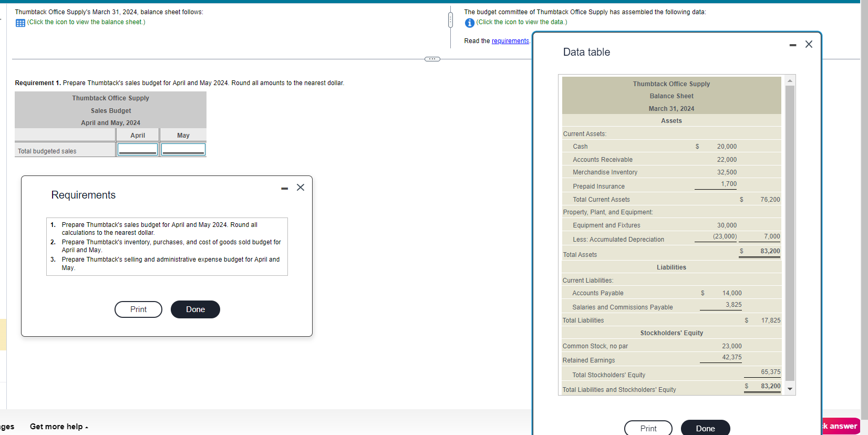
Task: Select the Total Current Assets 76,200 value
Action: coord(770,200)
